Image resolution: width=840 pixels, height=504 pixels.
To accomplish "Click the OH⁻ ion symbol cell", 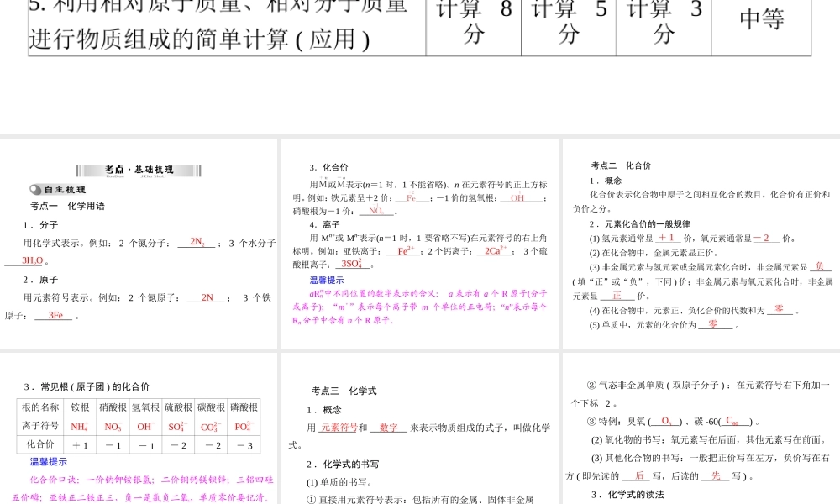I will pyautogui.click(x=145, y=427).
